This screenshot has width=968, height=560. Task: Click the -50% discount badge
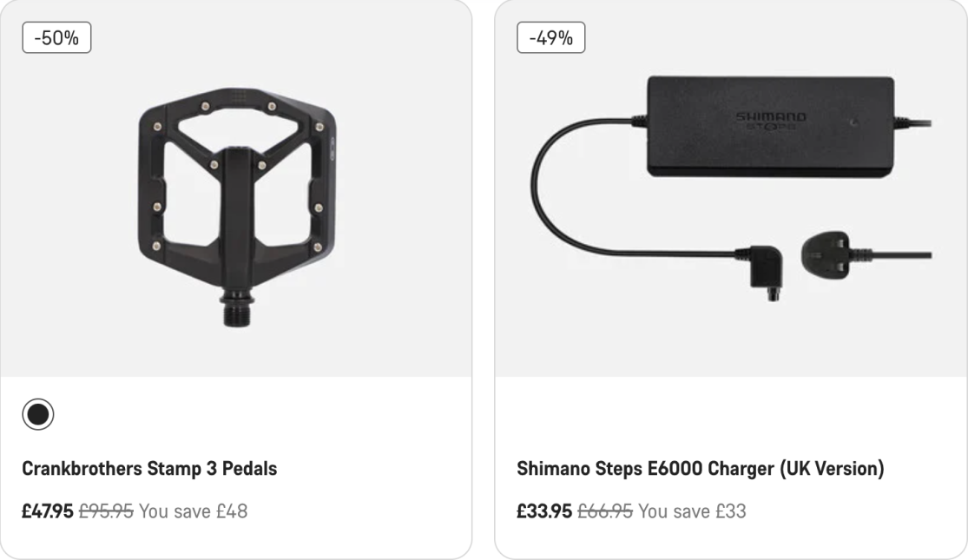(x=56, y=38)
